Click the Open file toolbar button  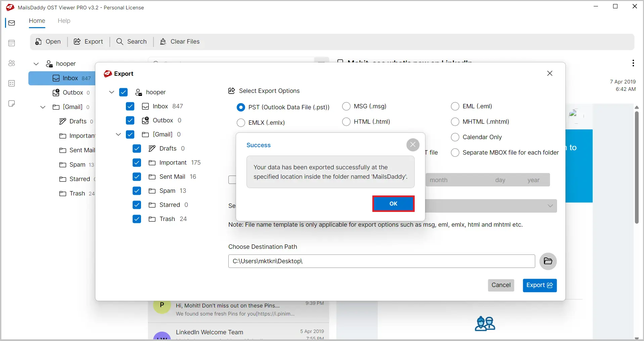(x=48, y=42)
